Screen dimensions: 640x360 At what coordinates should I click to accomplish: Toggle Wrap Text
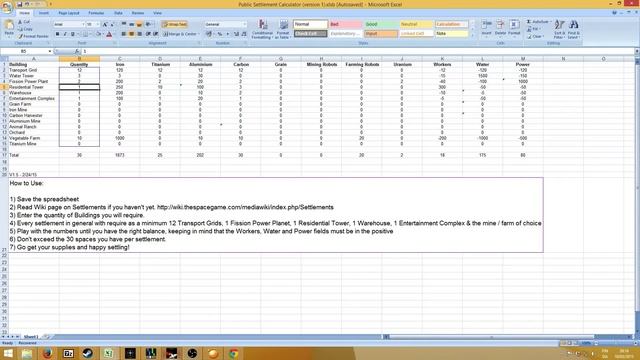click(175, 24)
